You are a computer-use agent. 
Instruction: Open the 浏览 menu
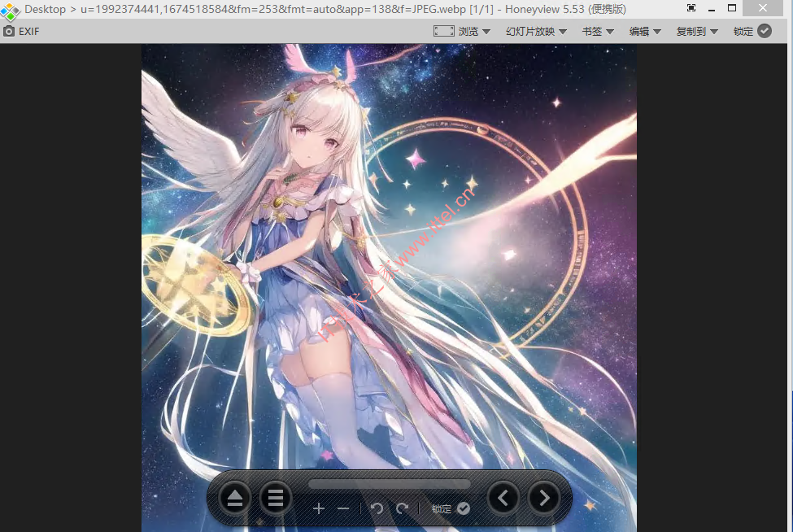(468, 32)
